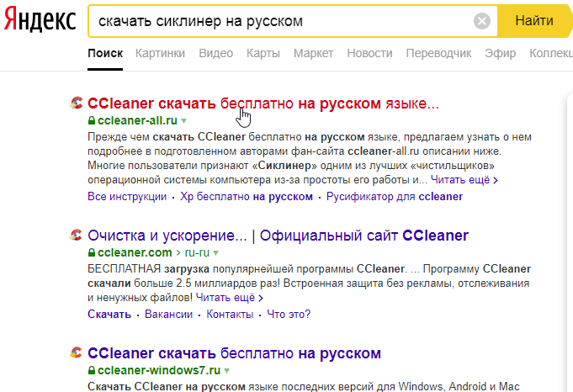Expand the dropdown arrow after ccleaner-all.ru
Image resolution: width=573 pixels, height=392 pixels.
(183, 121)
